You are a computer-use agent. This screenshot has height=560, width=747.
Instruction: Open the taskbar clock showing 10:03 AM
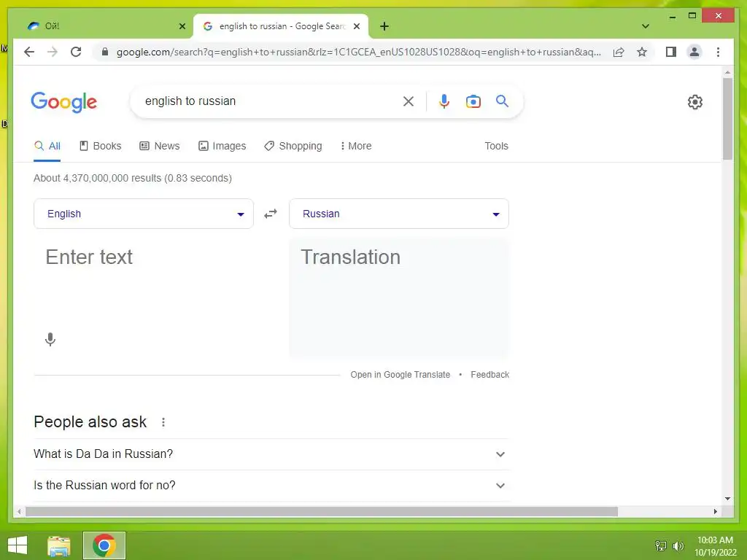click(715, 546)
